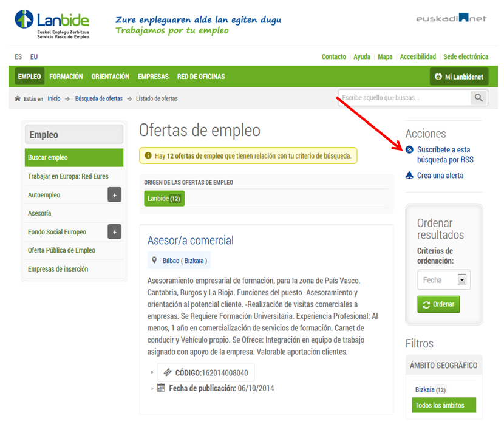
Task: Open the Formación menu
Action: [66, 77]
